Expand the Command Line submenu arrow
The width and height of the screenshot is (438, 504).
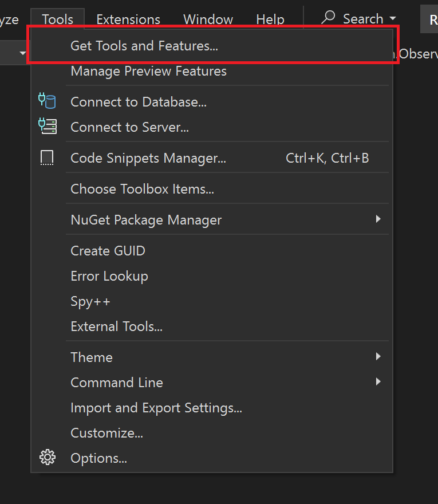click(378, 381)
